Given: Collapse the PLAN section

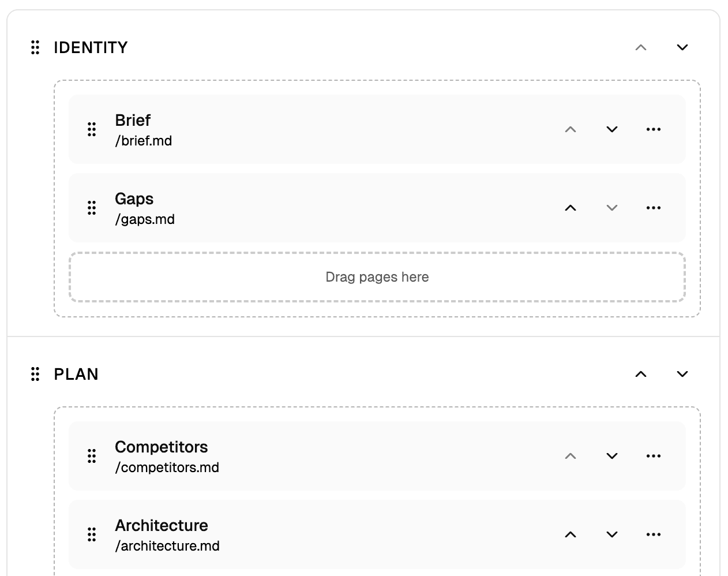Looking at the screenshot, I should pos(682,374).
